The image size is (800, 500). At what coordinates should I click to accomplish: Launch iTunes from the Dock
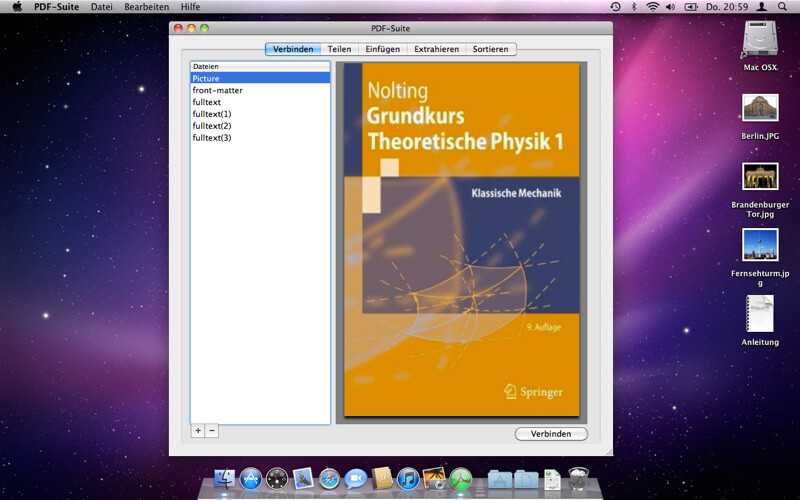(408, 479)
